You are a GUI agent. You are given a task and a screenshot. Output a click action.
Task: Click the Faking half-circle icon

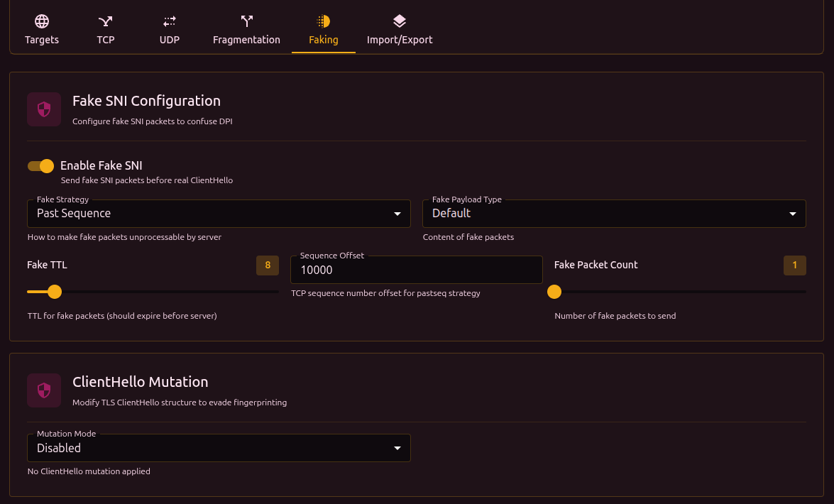point(324,21)
